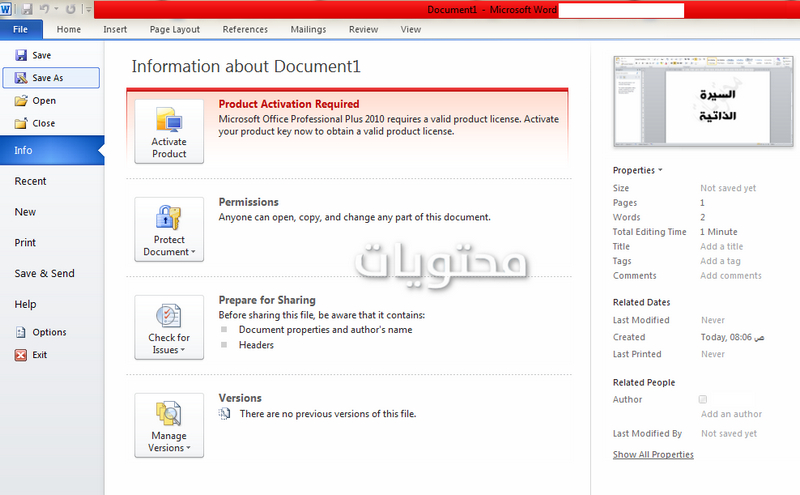This screenshot has width=800, height=495.
Task: Click the Show All Properties link
Action: coord(653,454)
